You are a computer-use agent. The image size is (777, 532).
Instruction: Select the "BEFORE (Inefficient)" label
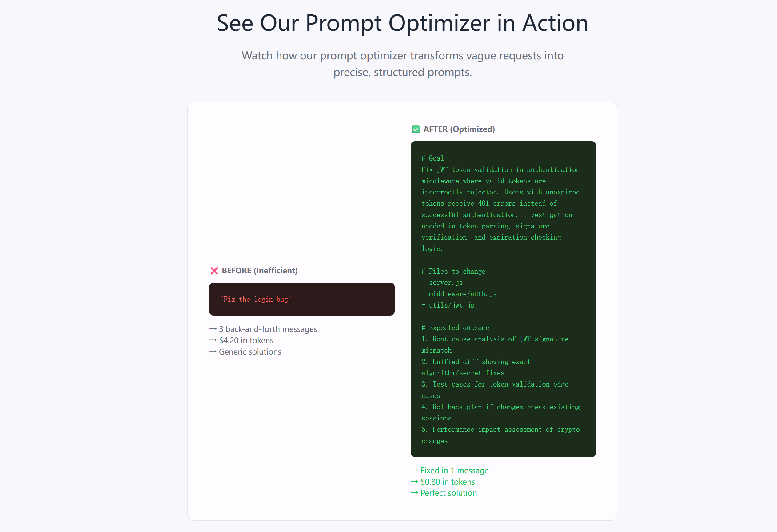coord(259,271)
